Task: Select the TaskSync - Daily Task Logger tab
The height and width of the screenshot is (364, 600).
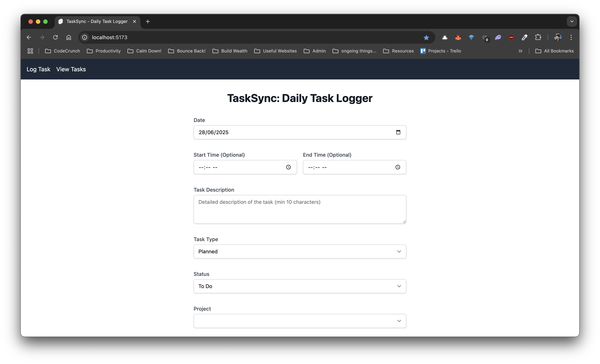Action: tap(97, 21)
